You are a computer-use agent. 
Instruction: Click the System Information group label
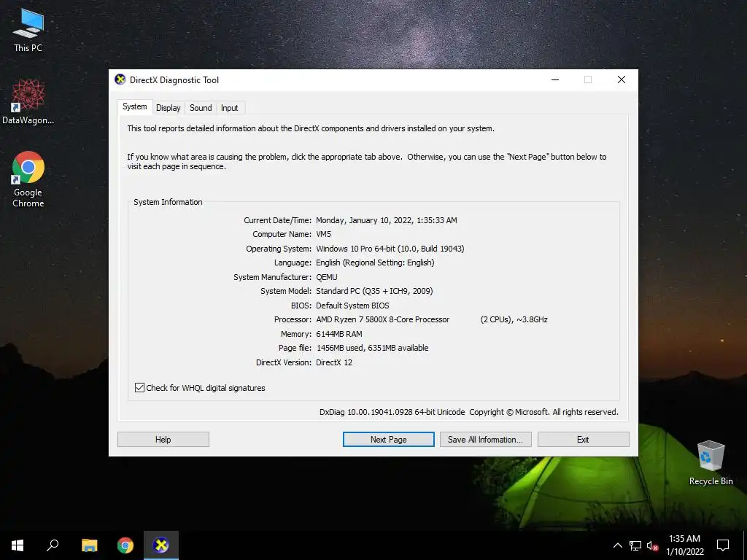tap(168, 202)
